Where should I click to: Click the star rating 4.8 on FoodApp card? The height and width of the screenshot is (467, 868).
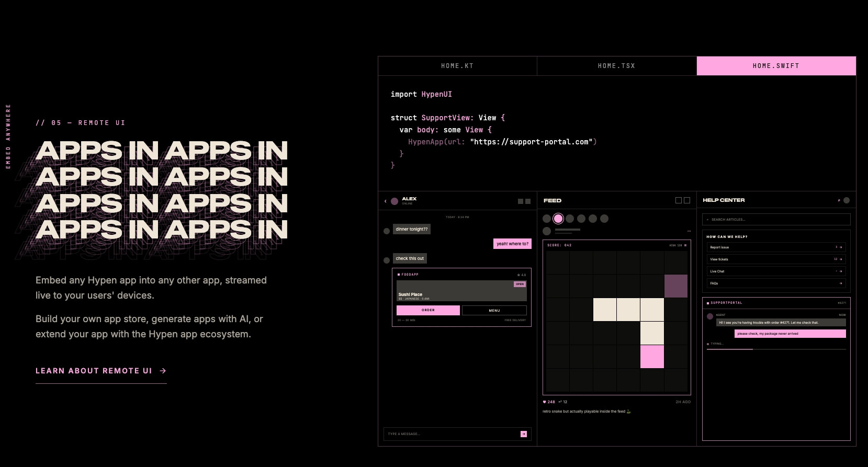522,275
